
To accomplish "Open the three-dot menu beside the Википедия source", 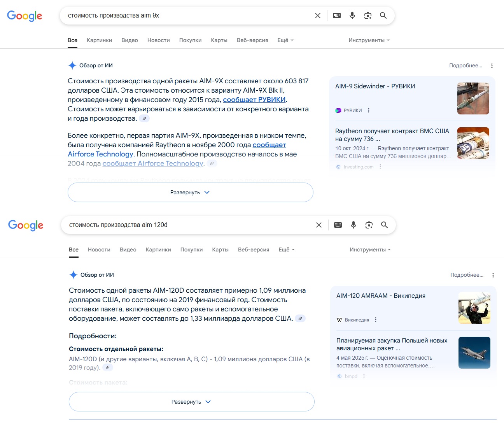I will pos(376,320).
